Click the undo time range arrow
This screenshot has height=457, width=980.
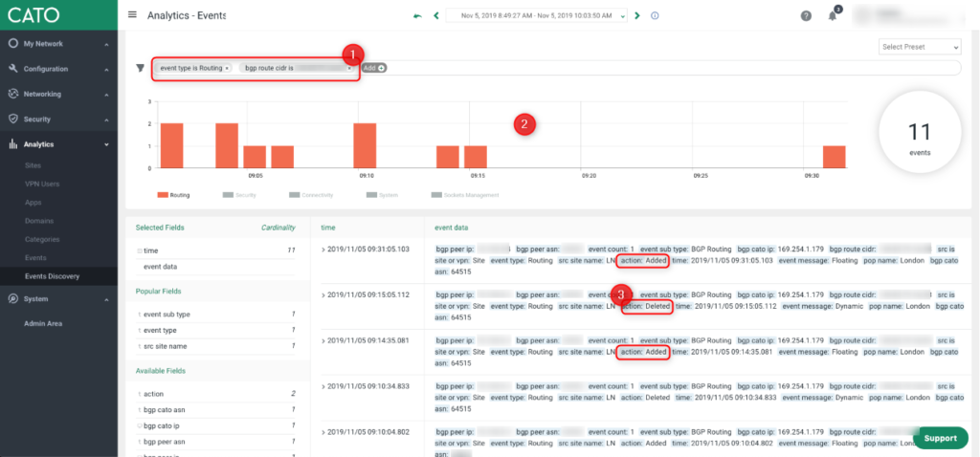pos(416,16)
